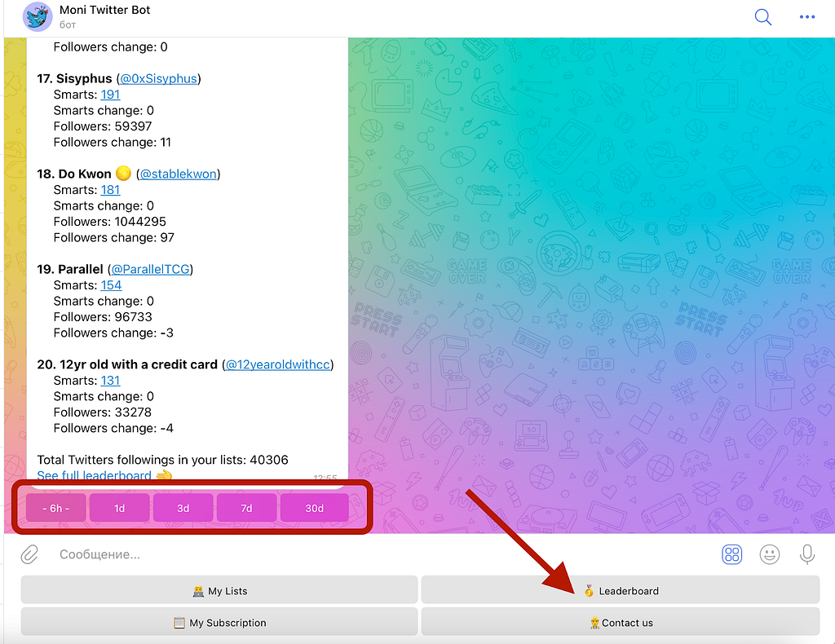Image resolution: width=835 pixels, height=644 pixels.
Task: Open the Leaderboard keyboard button
Action: point(621,591)
